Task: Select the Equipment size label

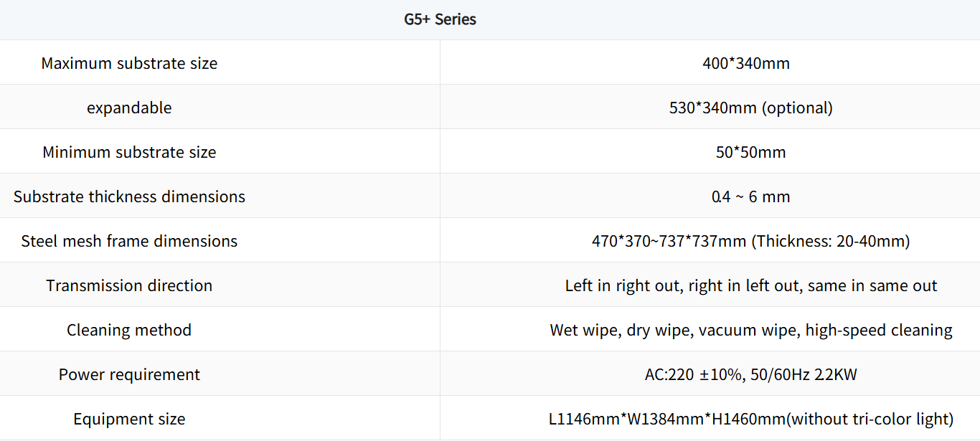Action: [129, 419]
